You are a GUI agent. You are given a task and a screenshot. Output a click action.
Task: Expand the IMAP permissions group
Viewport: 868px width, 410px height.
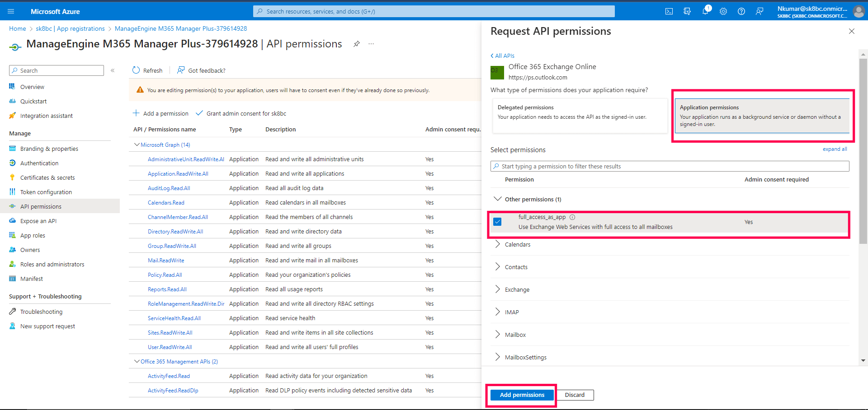pyautogui.click(x=498, y=312)
